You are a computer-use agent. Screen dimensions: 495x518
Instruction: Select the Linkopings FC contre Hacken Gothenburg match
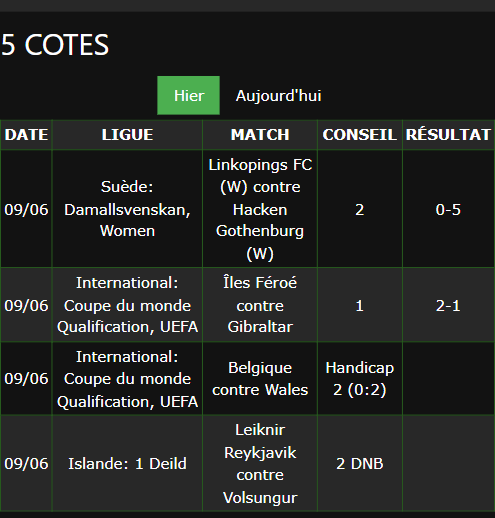(x=260, y=209)
